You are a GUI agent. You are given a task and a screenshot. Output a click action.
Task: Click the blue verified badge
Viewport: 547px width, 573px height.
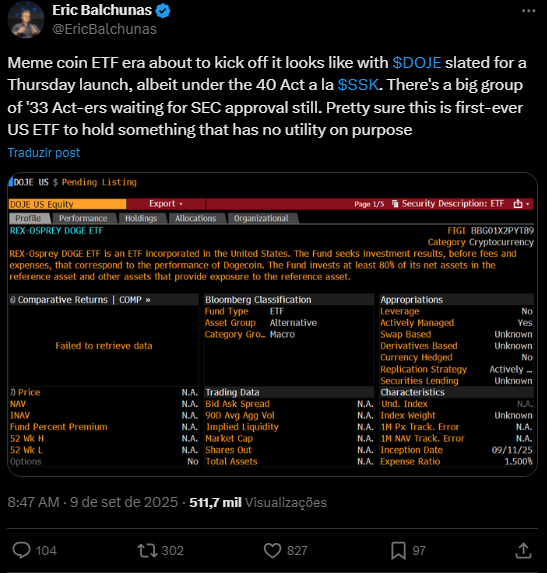point(163,11)
